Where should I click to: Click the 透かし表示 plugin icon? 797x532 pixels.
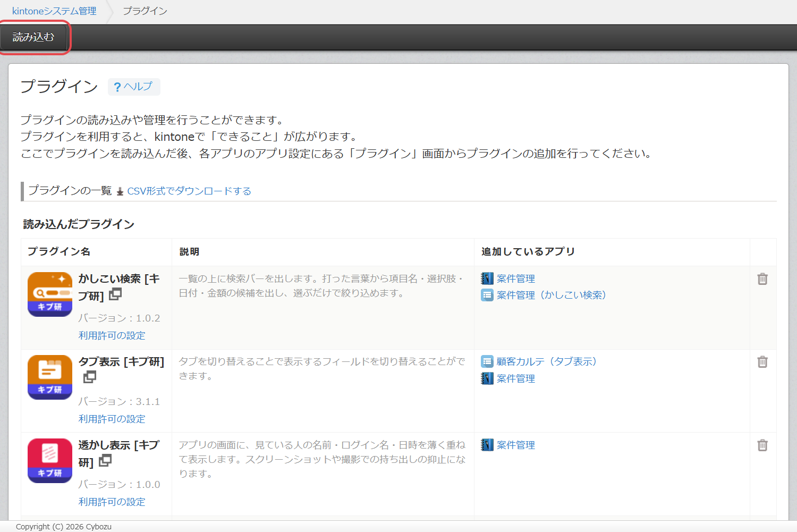[50, 461]
